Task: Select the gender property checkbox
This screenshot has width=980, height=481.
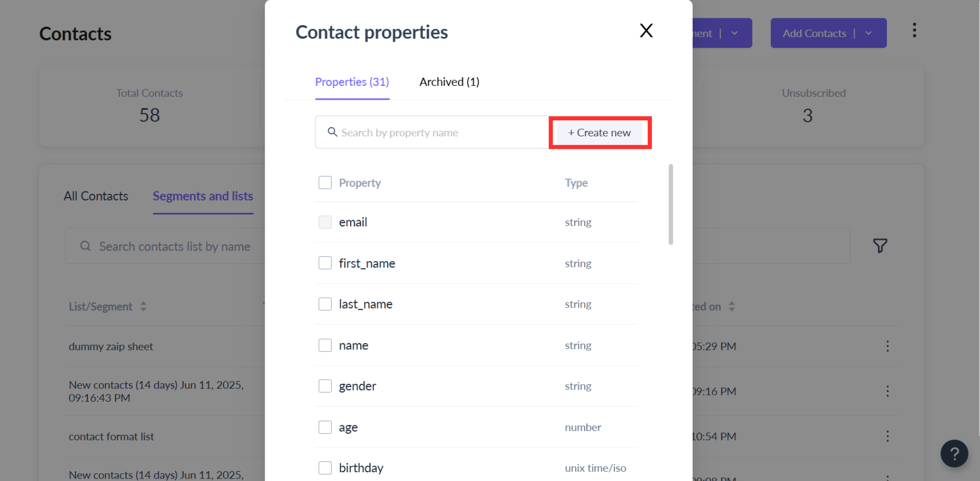Action: pyautogui.click(x=325, y=386)
